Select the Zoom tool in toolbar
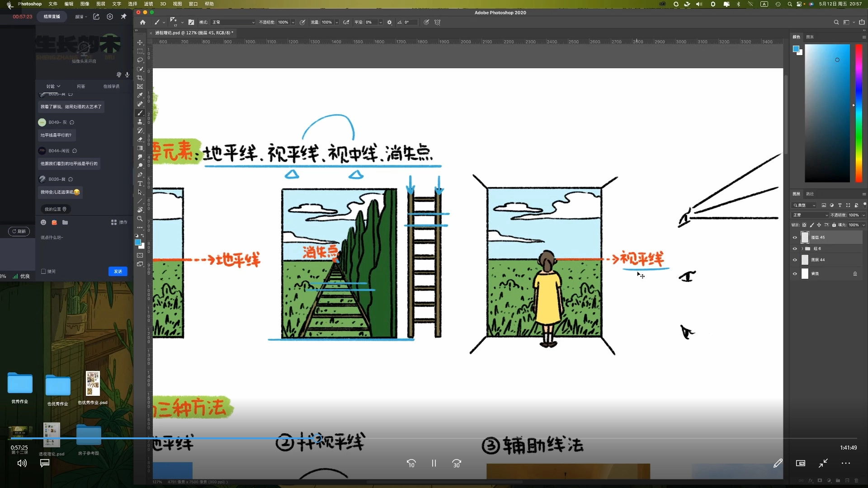The width and height of the screenshot is (868, 488). [140, 219]
